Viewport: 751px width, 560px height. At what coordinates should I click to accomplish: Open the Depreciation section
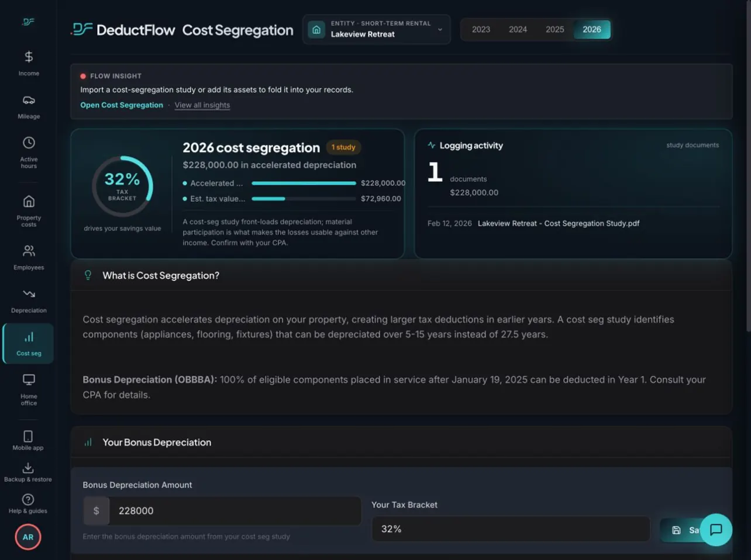tap(29, 300)
